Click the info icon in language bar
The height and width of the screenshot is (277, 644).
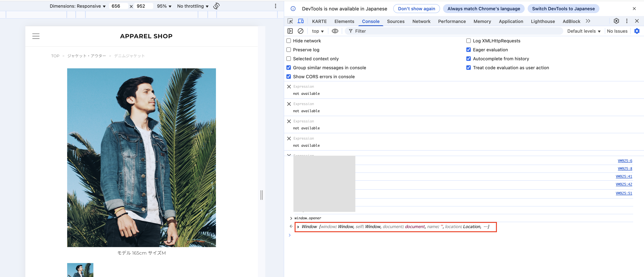(x=293, y=9)
